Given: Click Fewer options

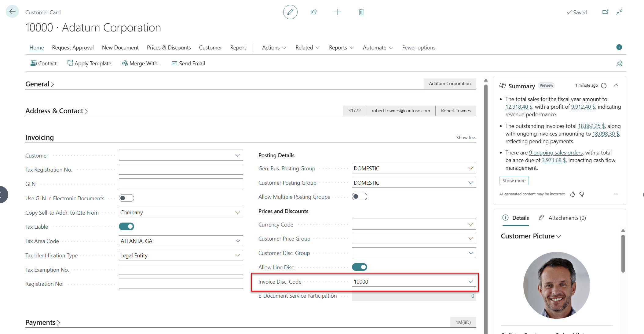Looking at the screenshot, I should [x=419, y=48].
